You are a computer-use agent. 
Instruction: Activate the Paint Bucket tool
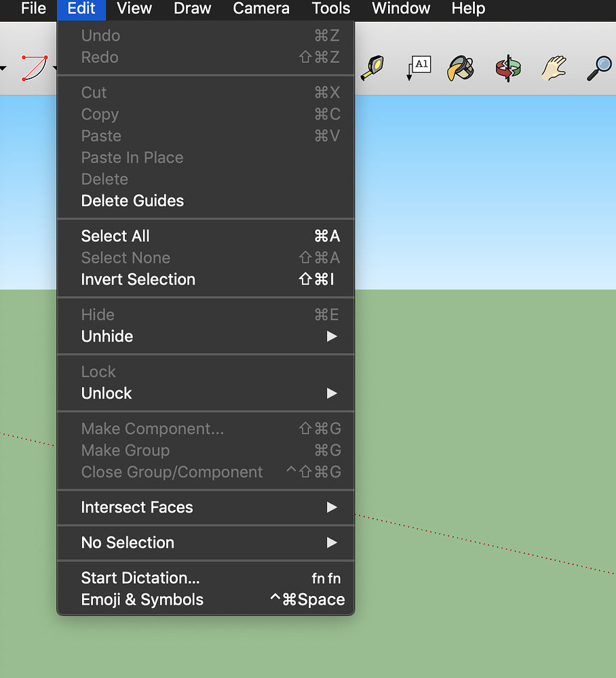(462, 68)
